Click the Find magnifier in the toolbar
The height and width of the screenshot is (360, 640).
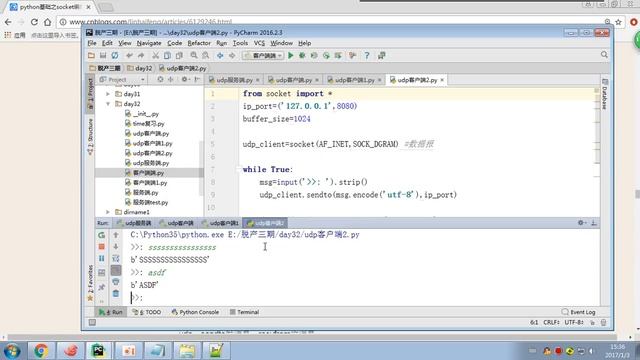pos(194,56)
